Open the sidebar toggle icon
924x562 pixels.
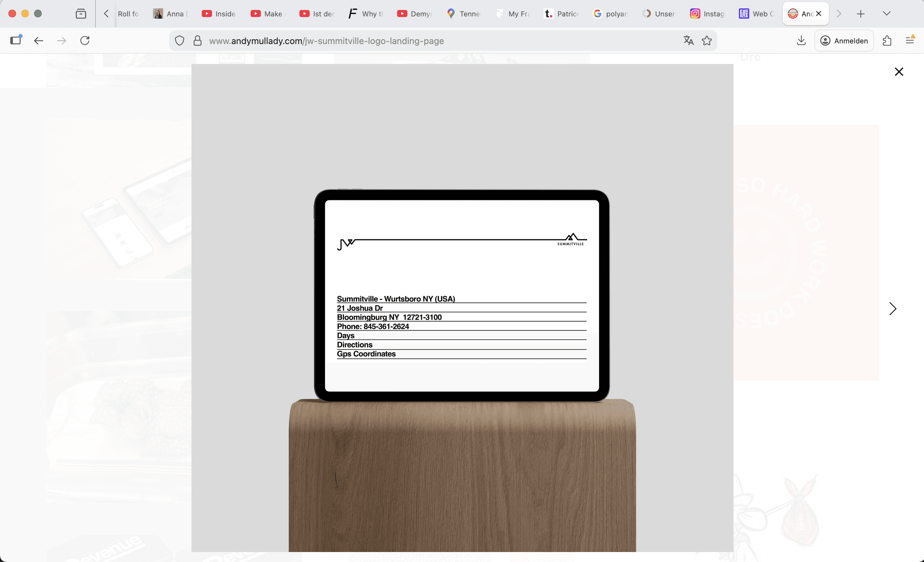(16, 40)
